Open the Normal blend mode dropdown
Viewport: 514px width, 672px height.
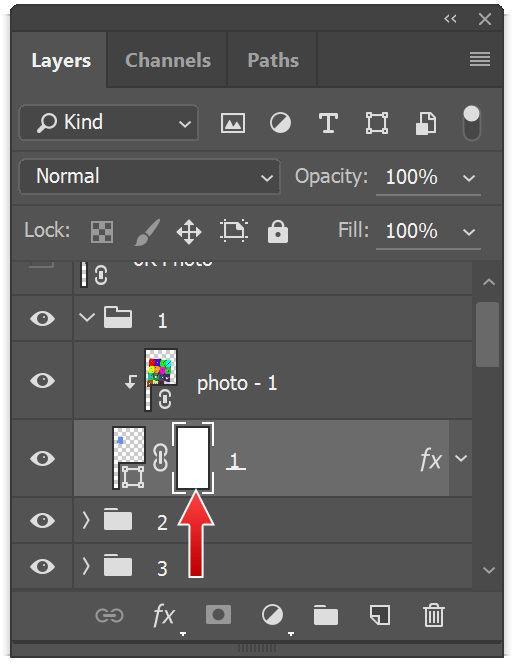coord(150,177)
